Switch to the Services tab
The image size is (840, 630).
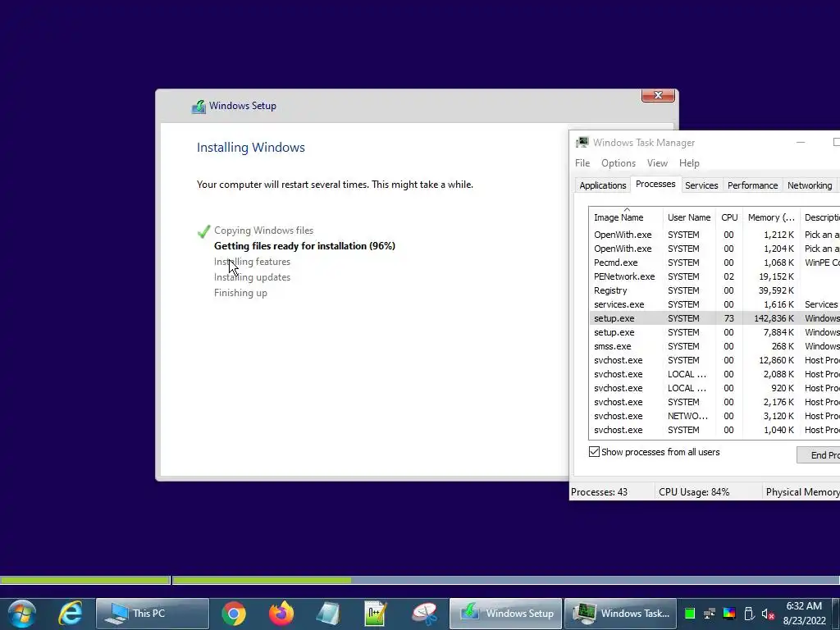(701, 185)
